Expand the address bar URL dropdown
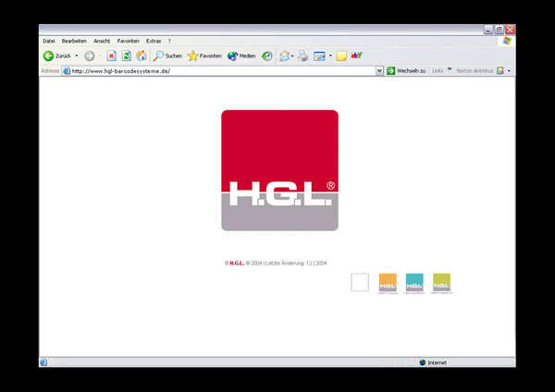This screenshot has width=555, height=392. [x=379, y=71]
